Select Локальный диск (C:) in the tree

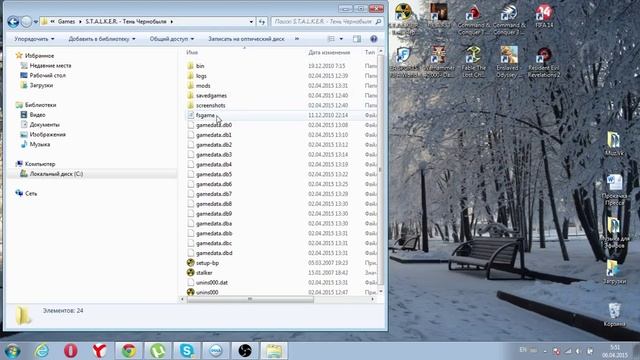(56, 174)
